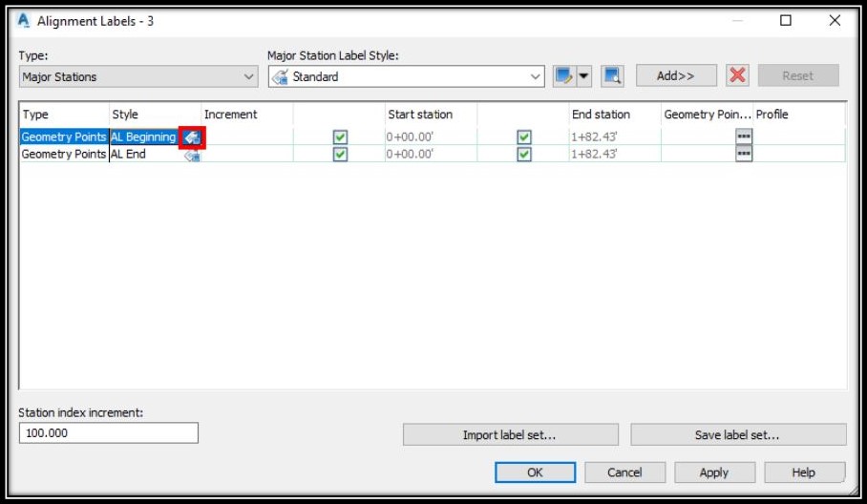Toggle end station checkbox for AL Beginning
The width and height of the screenshot is (867, 504).
[x=523, y=136]
